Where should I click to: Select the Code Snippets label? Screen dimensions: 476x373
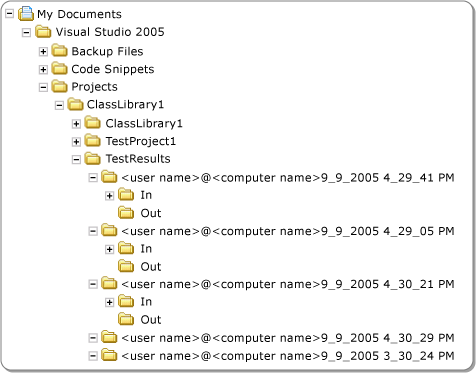coord(113,69)
